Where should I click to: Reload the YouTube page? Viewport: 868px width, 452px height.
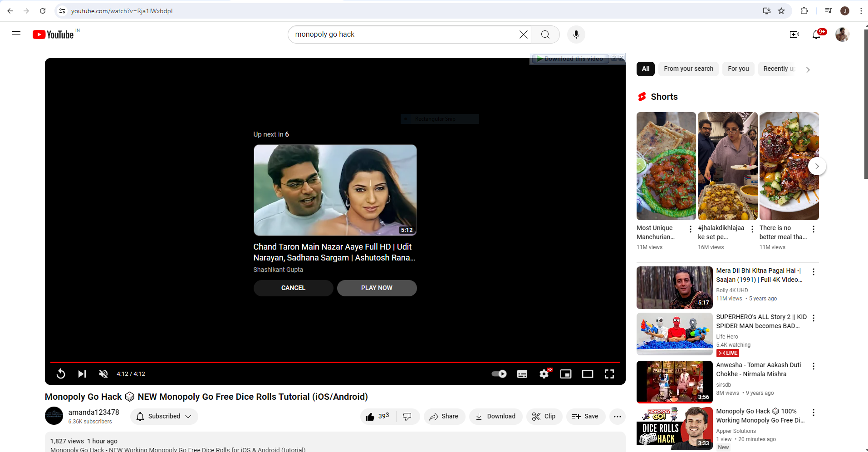pos(43,11)
